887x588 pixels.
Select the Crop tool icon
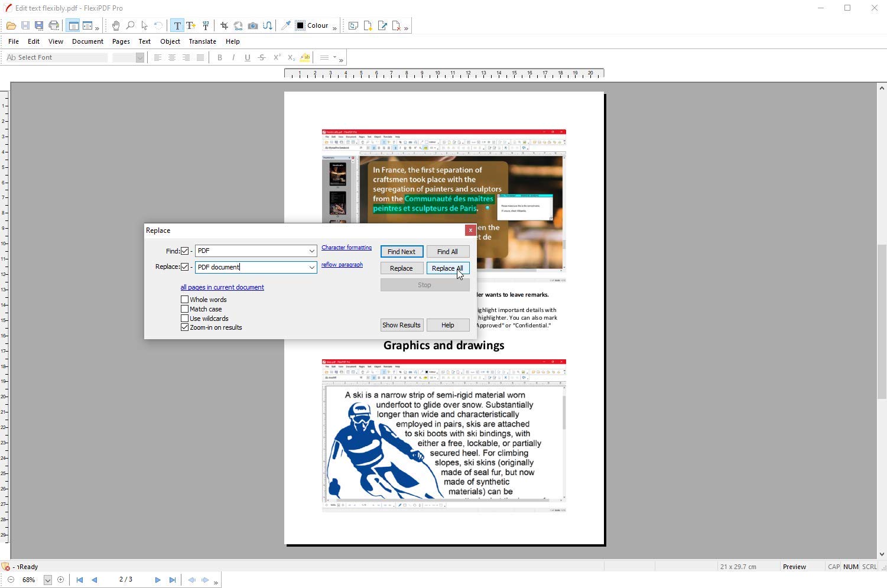224,25
